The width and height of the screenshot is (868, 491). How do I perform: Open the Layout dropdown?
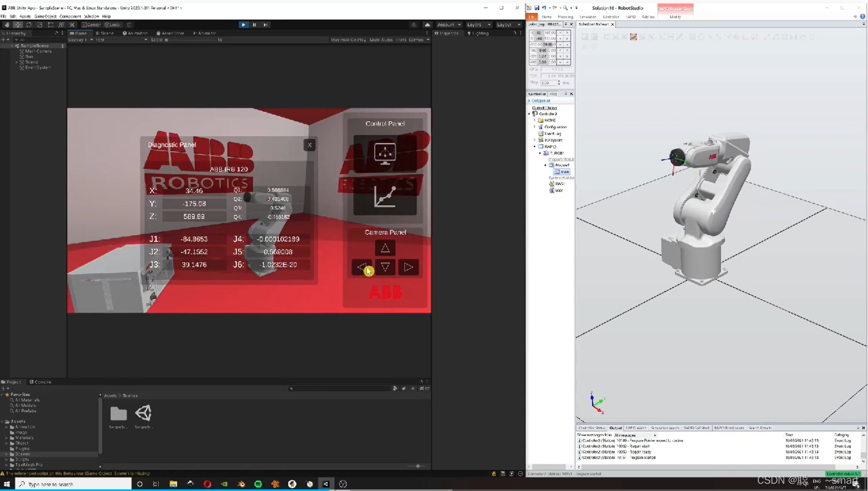[508, 25]
